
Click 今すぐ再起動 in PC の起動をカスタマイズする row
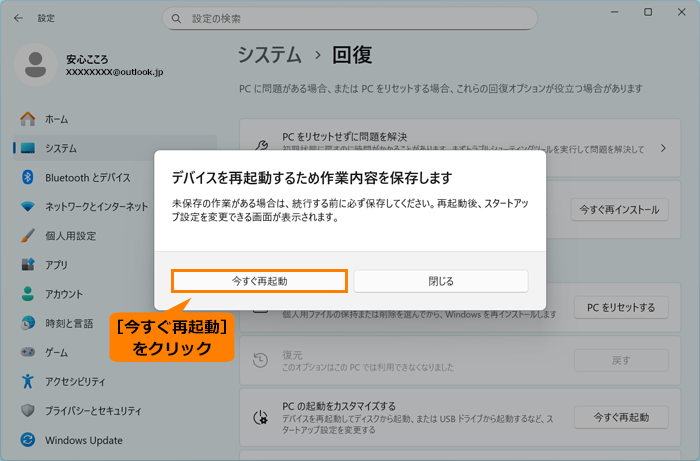tap(621, 417)
